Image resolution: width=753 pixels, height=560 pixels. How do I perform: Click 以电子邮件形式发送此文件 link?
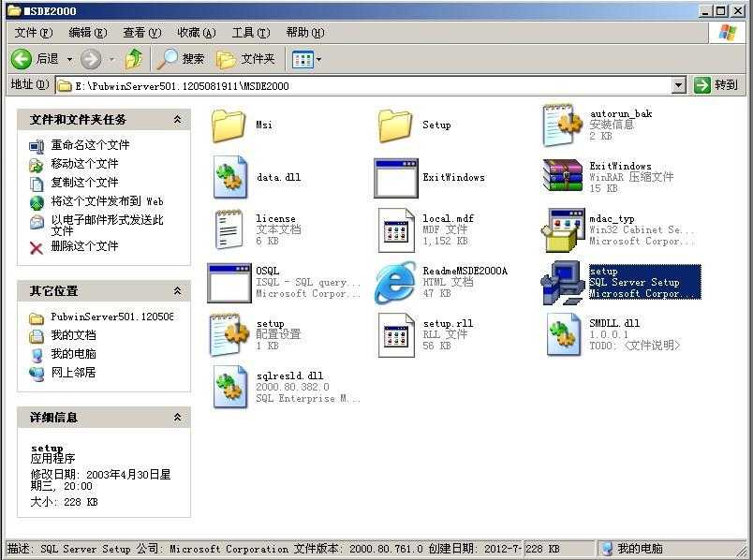point(107,226)
